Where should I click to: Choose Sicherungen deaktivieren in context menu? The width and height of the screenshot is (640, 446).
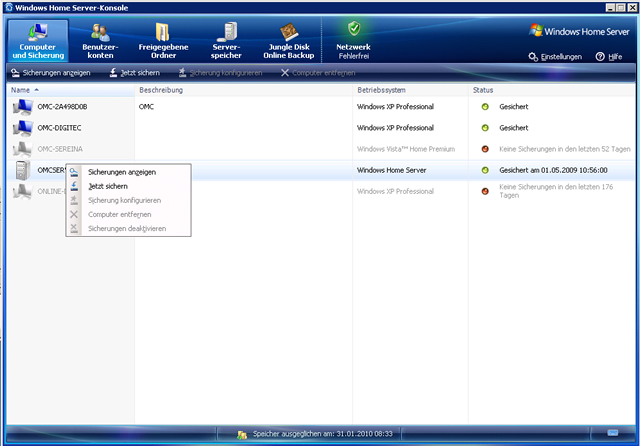click(x=128, y=229)
